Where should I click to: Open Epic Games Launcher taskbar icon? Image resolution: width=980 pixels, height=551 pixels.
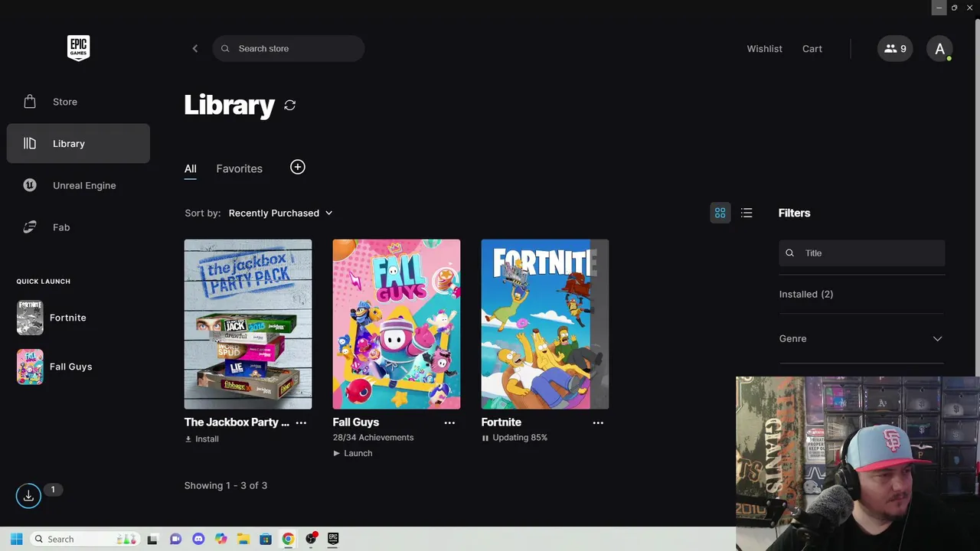coord(333,539)
